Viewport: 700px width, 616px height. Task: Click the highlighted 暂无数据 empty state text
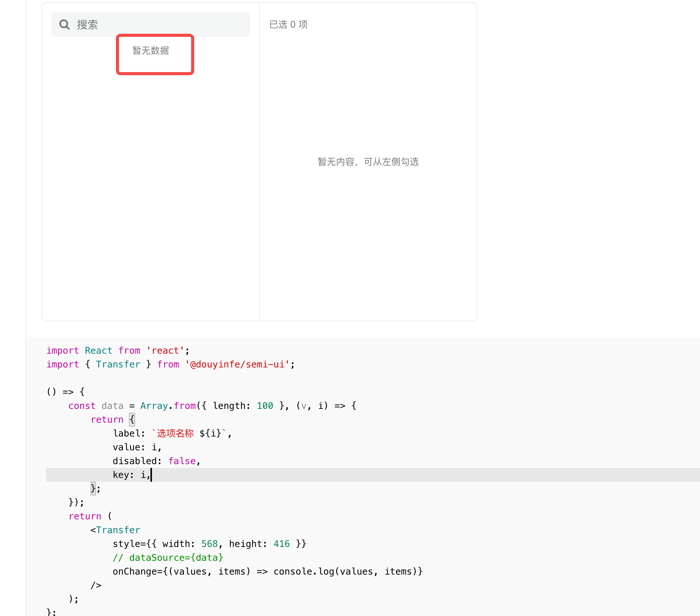click(x=150, y=50)
